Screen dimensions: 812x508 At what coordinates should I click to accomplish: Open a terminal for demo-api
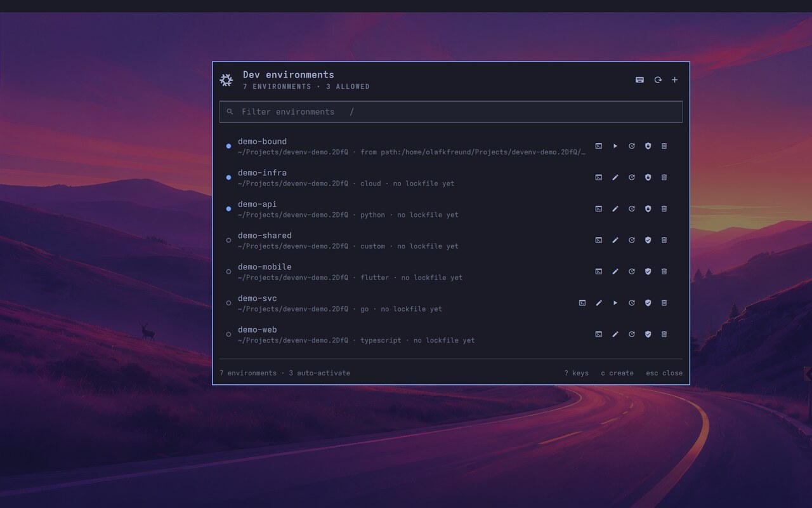click(x=598, y=209)
